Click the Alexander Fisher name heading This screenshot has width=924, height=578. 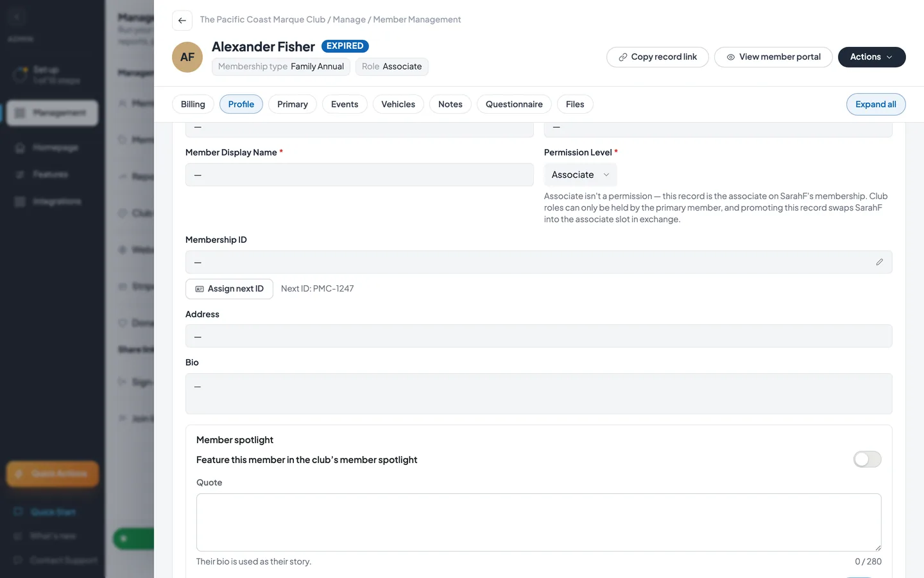click(263, 47)
